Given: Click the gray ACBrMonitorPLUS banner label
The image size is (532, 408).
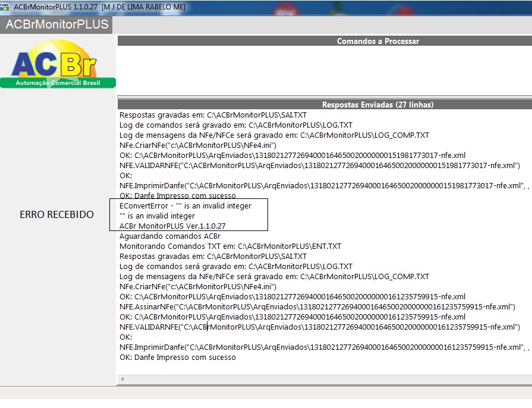Looking at the screenshot, I should pos(56,24).
